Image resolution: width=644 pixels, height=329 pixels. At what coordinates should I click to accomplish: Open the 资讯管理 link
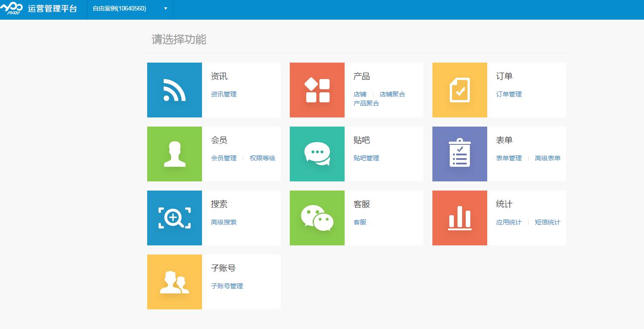(224, 94)
